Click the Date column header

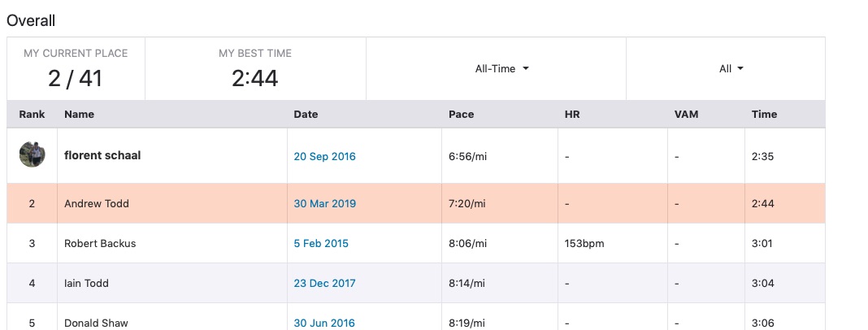click(306, 115)
